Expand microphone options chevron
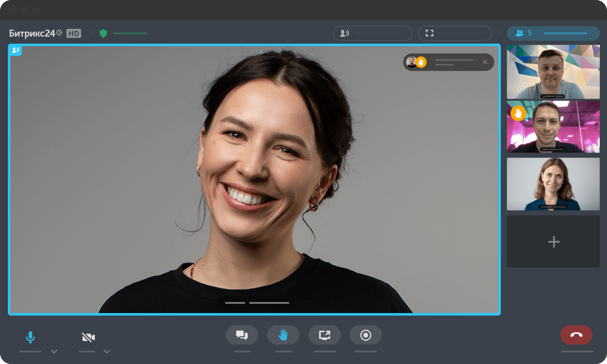Viewport: 607px width, 364px height. pos(54,351)
